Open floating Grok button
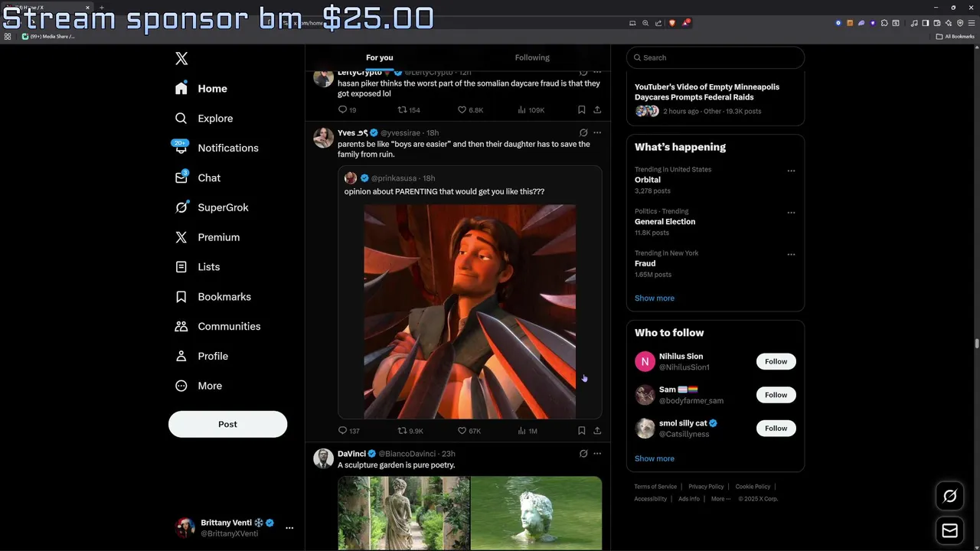This screenshot has height=551, width=980. [x=949, y=496]
